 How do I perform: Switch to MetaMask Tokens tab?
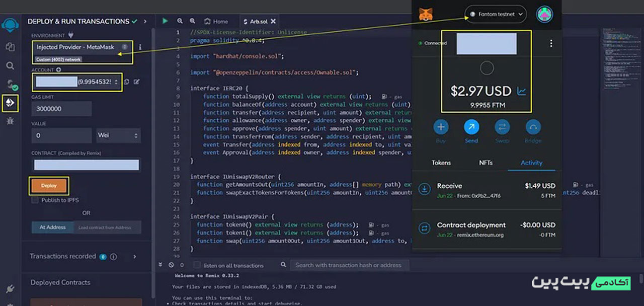coord(441,163)
